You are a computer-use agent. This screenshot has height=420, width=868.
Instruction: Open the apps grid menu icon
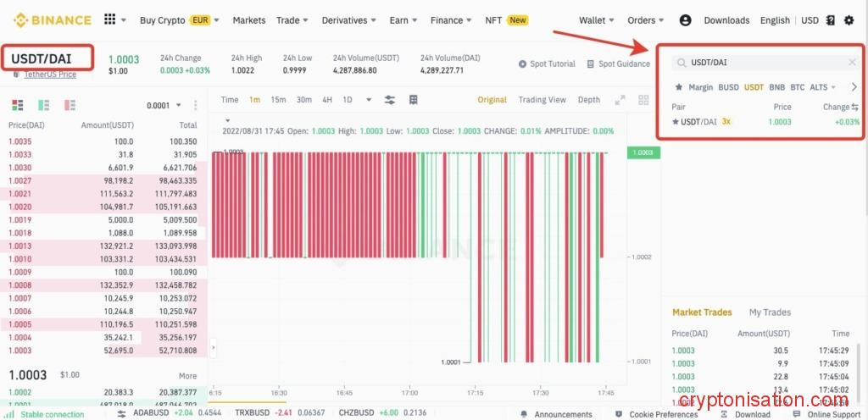click(x=109, y=19)
